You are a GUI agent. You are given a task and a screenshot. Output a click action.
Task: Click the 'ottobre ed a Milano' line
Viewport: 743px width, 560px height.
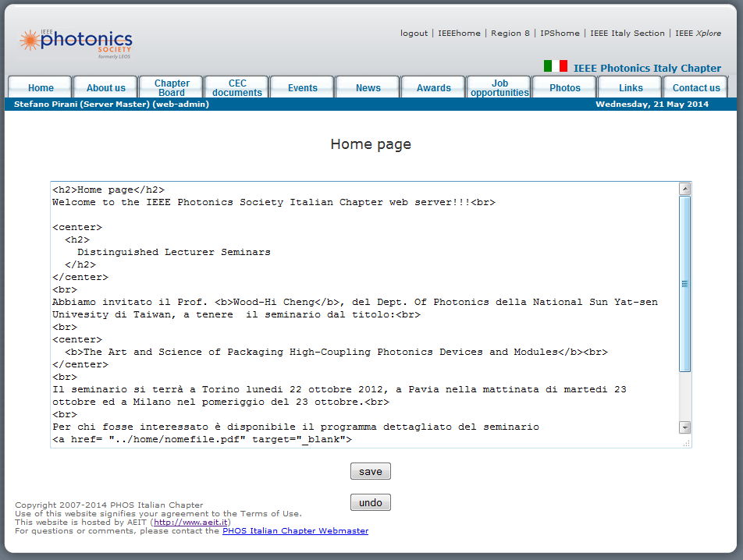coord(221,402)
